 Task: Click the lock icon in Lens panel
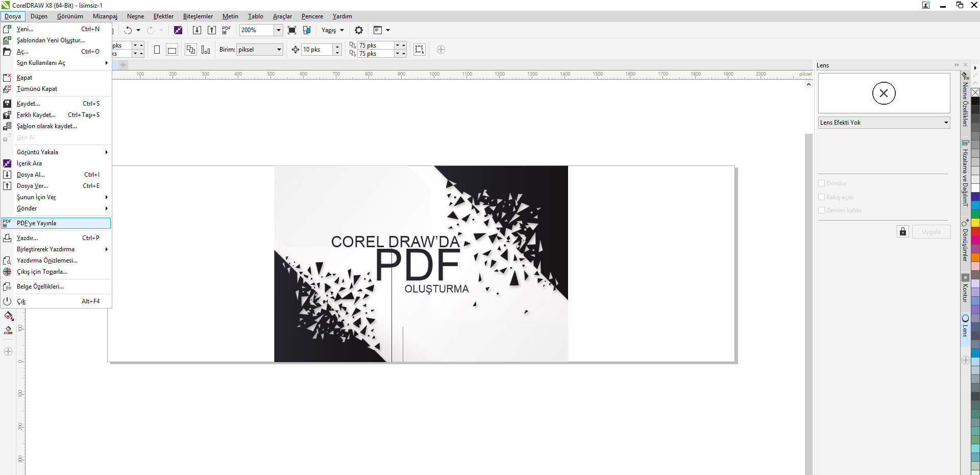902,231
